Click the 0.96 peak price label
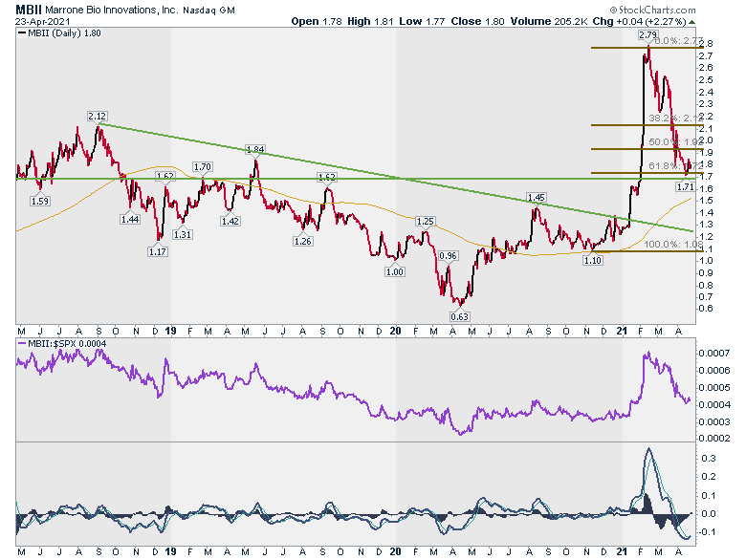This screenshot has width=746, height=560. click(x=449, y=256)
